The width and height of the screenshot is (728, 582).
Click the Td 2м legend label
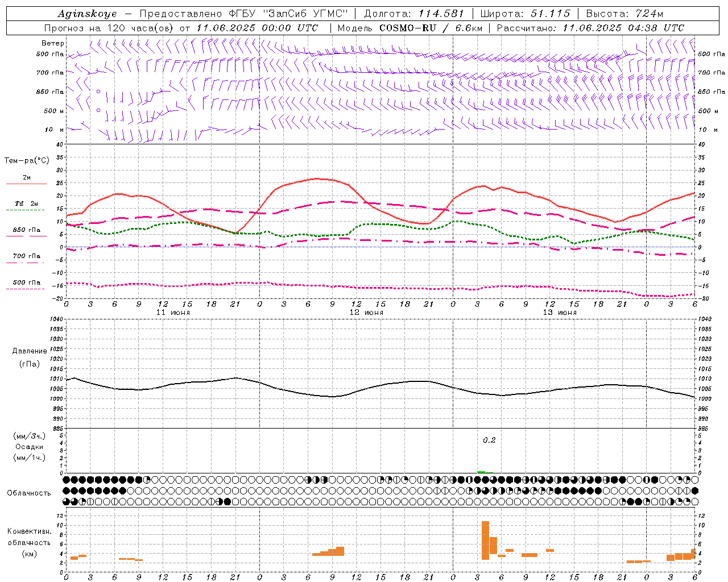(27, 203)
